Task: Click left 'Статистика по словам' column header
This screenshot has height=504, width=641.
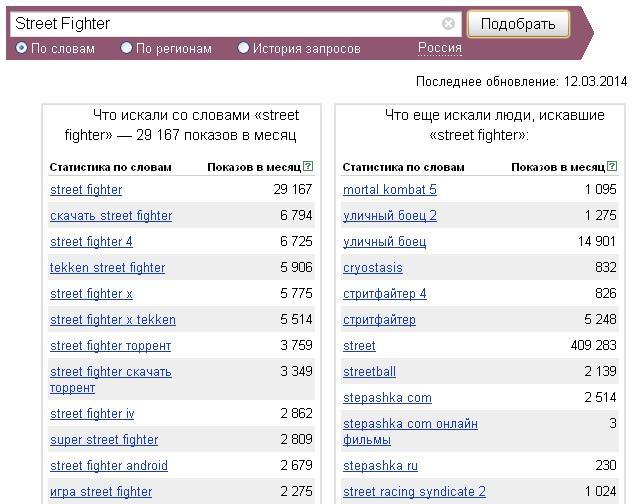Action: 110,167
